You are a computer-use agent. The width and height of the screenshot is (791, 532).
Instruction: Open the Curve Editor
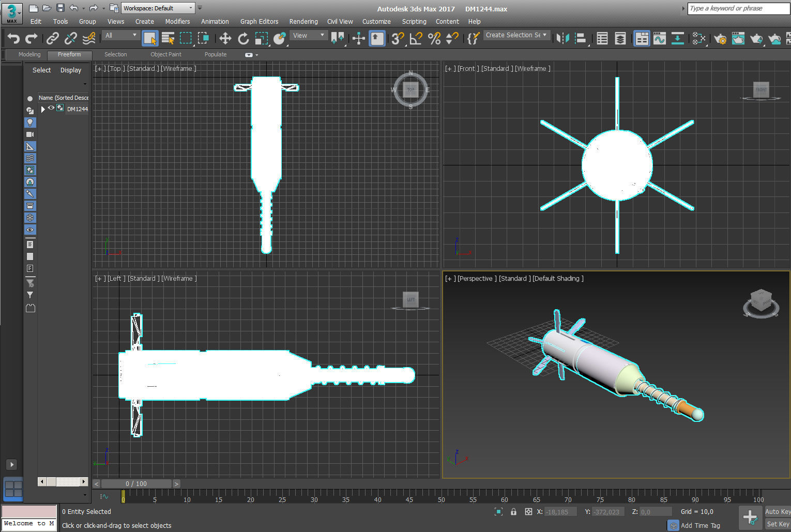(660, 38)
